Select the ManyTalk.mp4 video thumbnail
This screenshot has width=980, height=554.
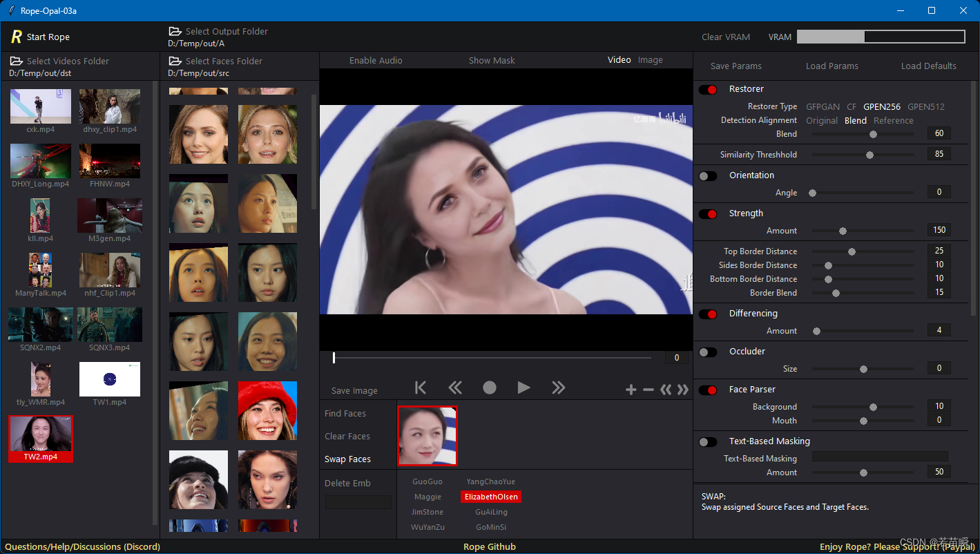coord(41,269)
